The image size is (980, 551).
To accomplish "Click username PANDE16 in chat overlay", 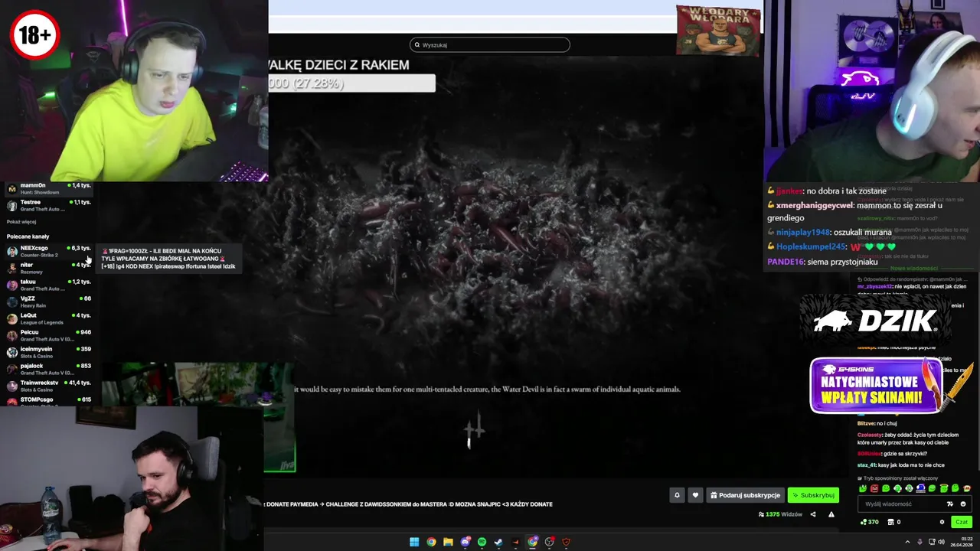I will point(785,262).
